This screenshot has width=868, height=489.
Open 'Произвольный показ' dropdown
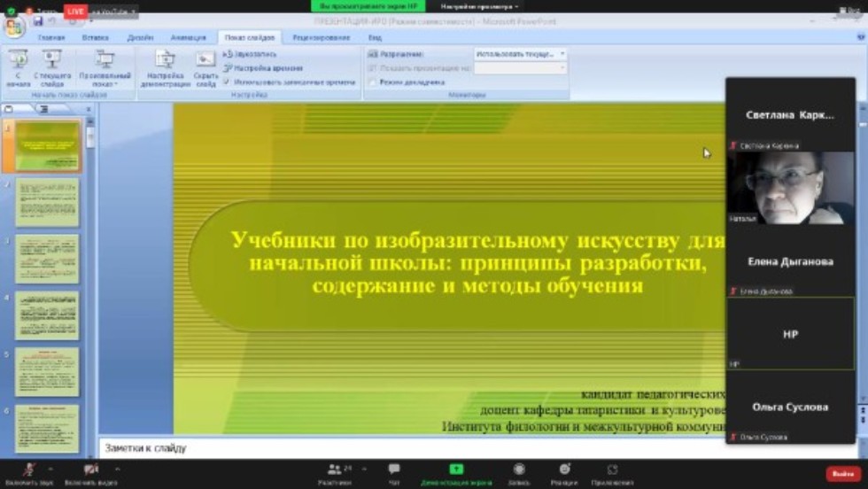click(105, 68)
